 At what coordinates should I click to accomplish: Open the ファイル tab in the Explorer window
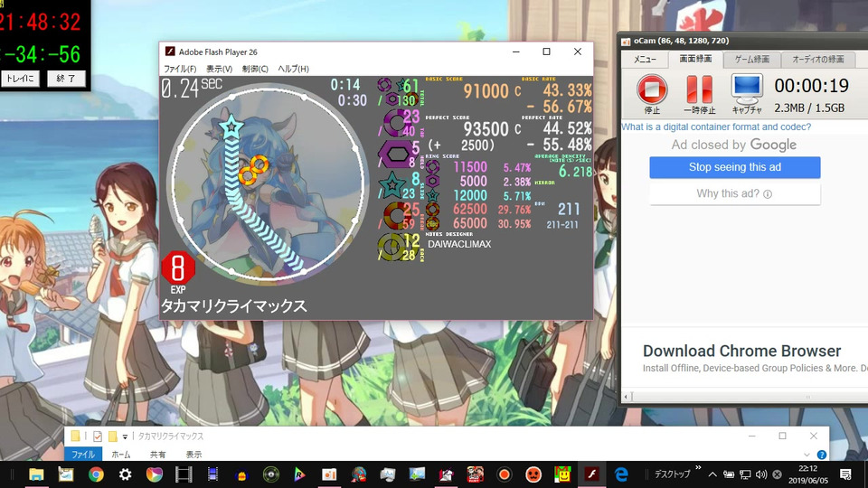[83, 455]
